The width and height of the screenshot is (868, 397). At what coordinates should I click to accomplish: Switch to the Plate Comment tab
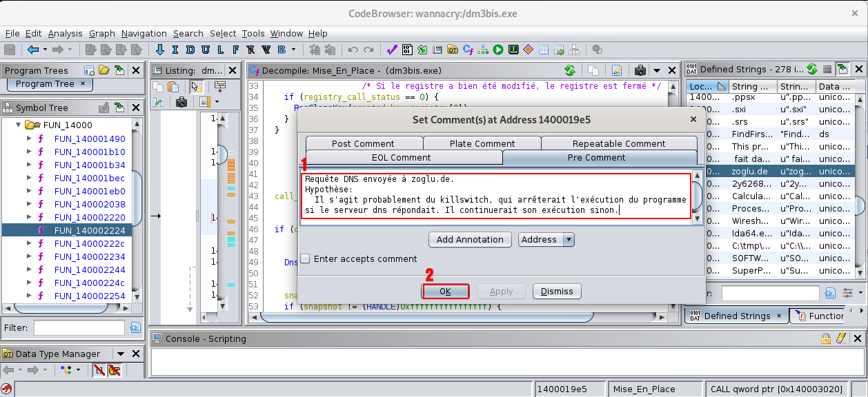tap(482, 143)
